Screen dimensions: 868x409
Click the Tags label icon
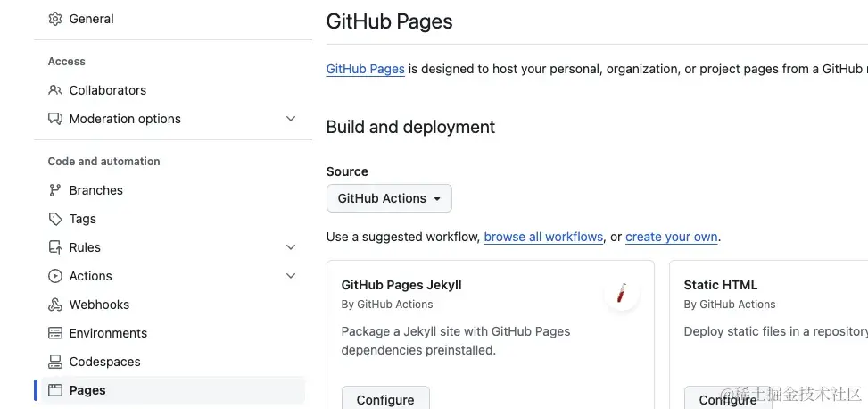[55, 219]
